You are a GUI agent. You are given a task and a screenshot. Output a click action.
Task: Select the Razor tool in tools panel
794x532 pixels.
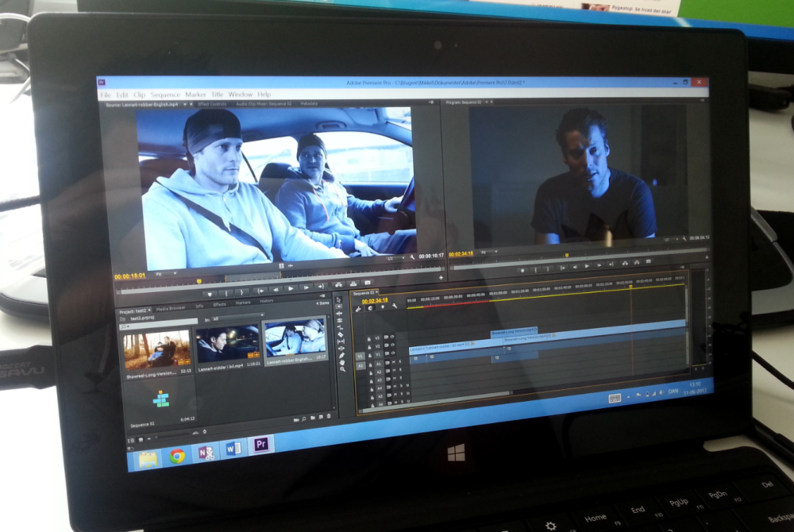click(341, 334)
